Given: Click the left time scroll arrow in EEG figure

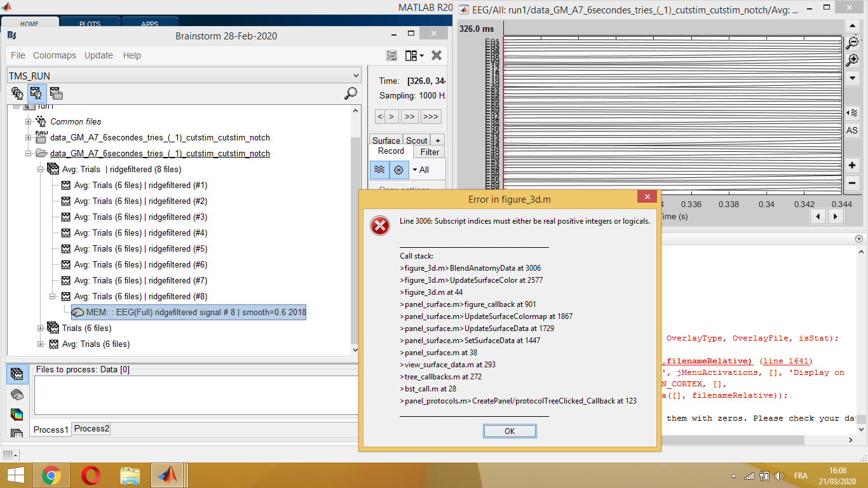Looking at the screenshot, I should (818, 217).
